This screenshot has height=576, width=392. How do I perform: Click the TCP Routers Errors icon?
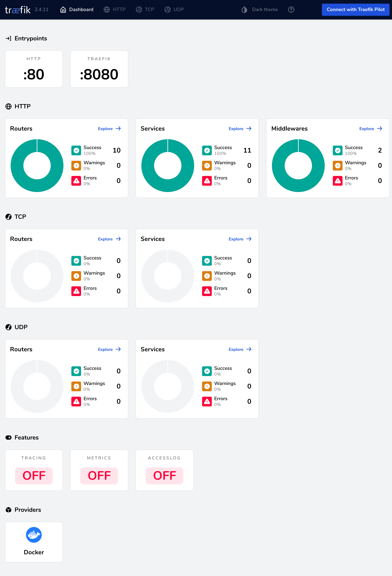pos(76,291)
